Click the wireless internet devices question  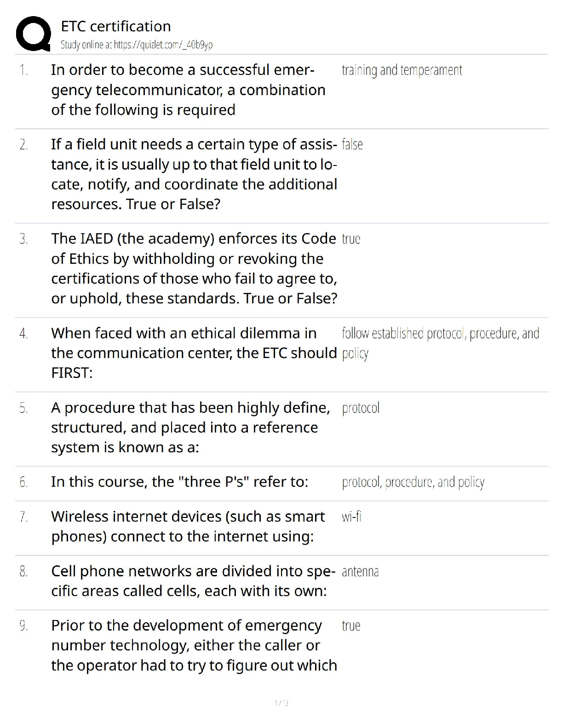click(x=188, y=526)
